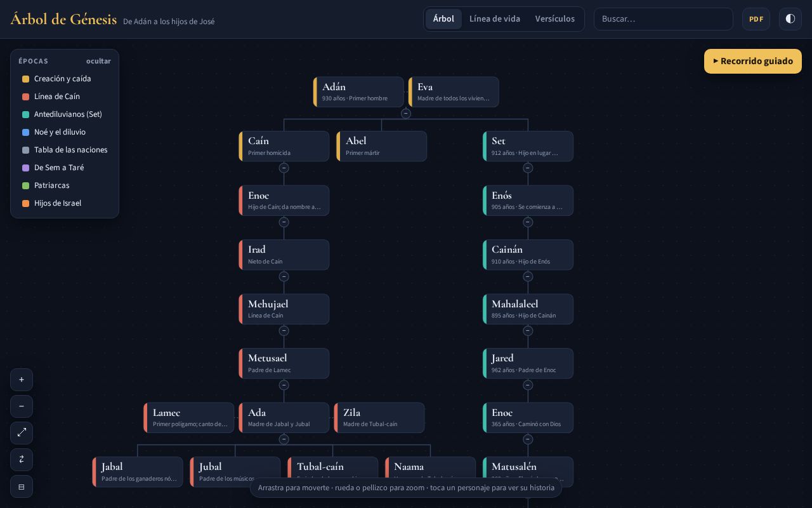Open the Lamec card
The width and height of the screenshot is (812, 508).
click(189, 418)
